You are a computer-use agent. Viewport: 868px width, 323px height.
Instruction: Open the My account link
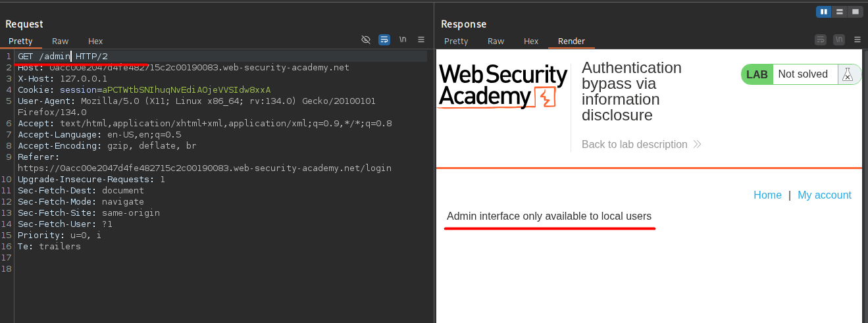824,195
